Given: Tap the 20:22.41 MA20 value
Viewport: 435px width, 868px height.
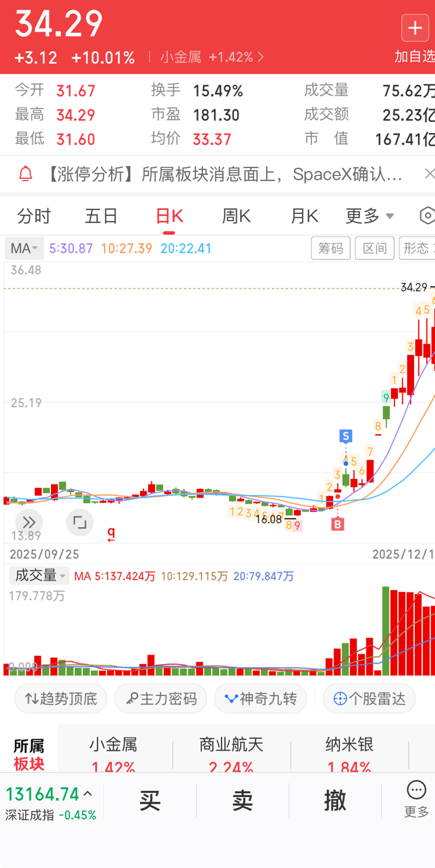Looking at the screenshot, I should click(x=186, y=248).
